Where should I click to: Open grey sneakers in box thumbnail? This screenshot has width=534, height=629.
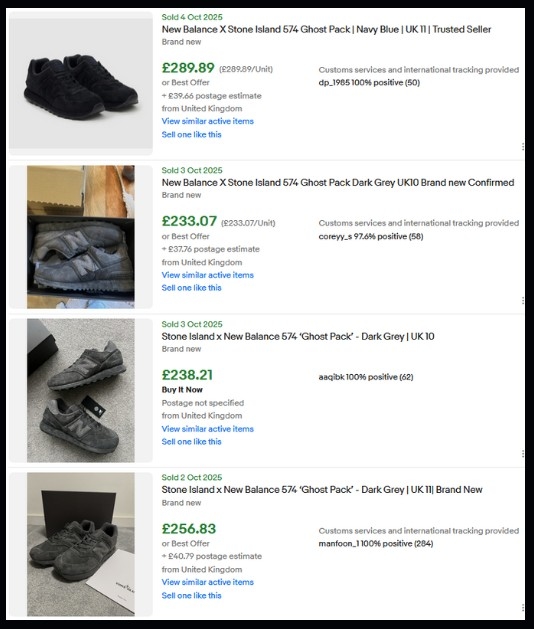81,237
